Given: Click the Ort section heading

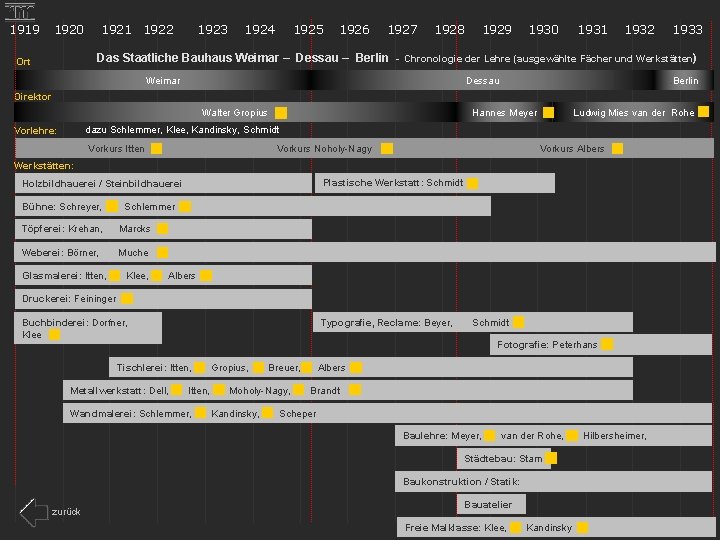Looking at the screenshot, I should (x=23, y=62).
